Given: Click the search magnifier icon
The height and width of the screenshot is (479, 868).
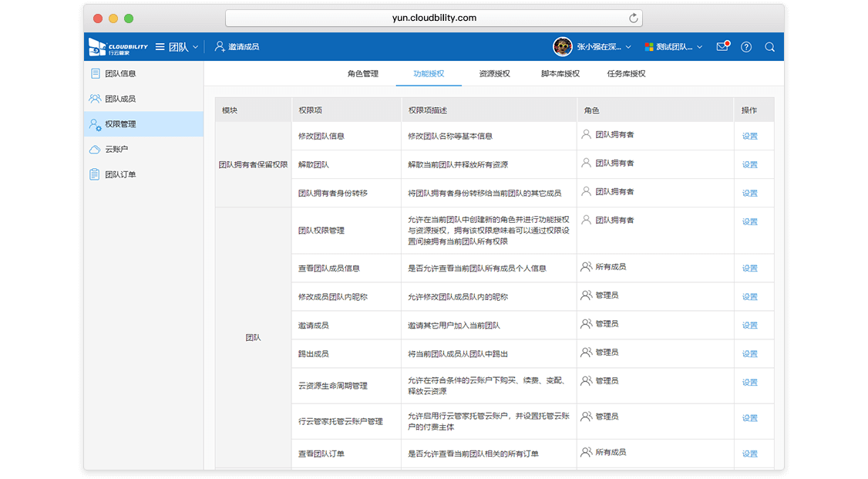Looking at the screenshot, I should (769, 47).
